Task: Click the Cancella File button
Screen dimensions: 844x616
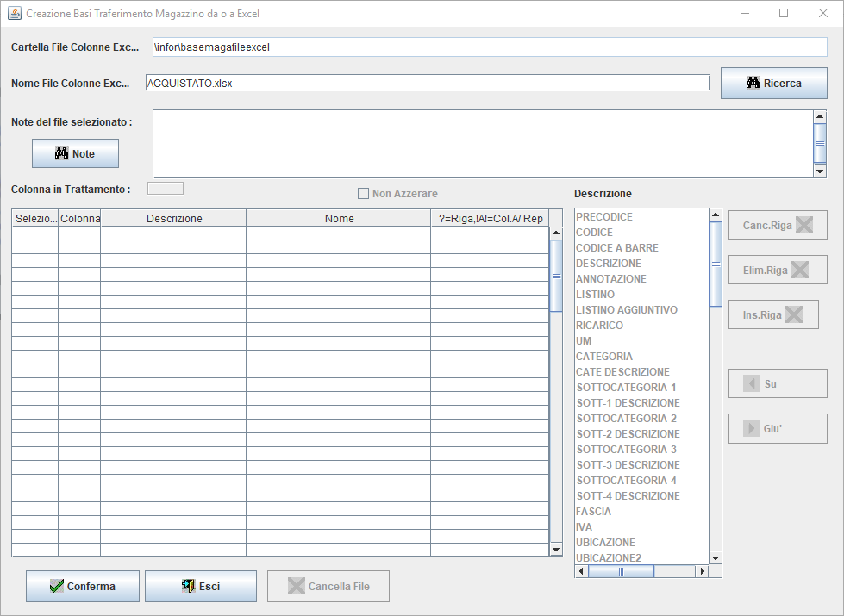Action: (328, 586)
